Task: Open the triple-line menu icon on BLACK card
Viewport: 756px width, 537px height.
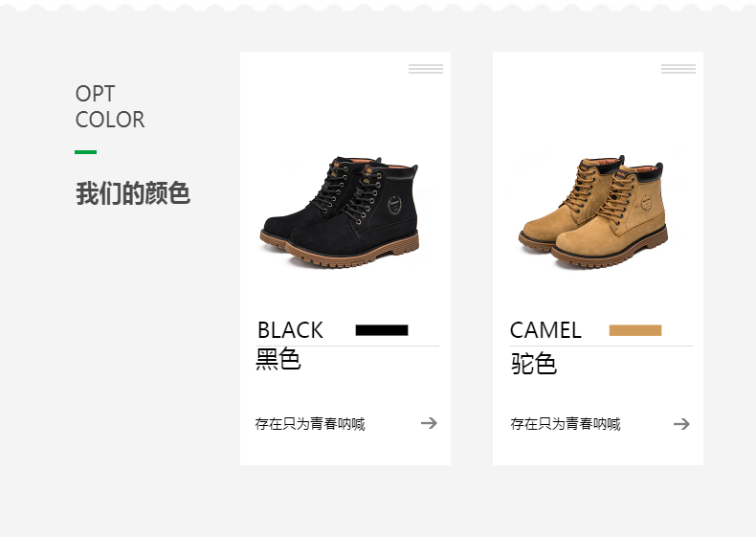Action: (426, 69)
